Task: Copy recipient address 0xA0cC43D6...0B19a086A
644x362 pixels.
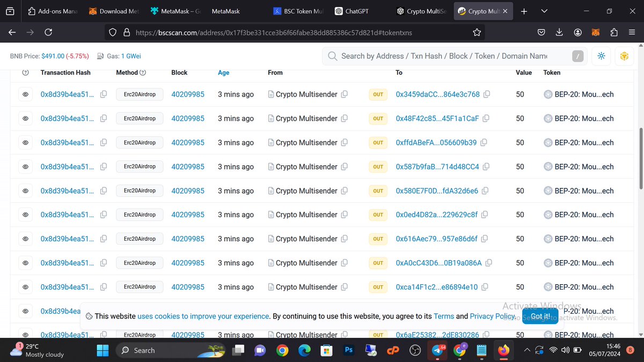Action: [488, 263]
